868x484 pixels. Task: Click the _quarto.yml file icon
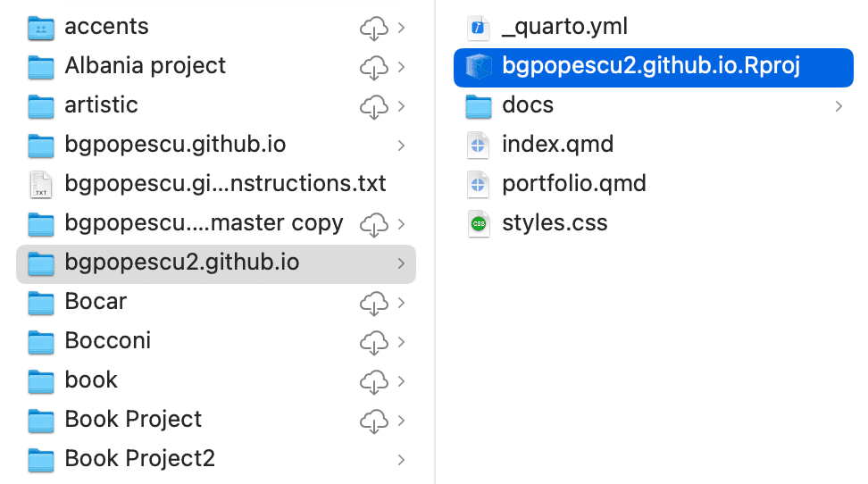pyautogui.click(x=479, y=27)
